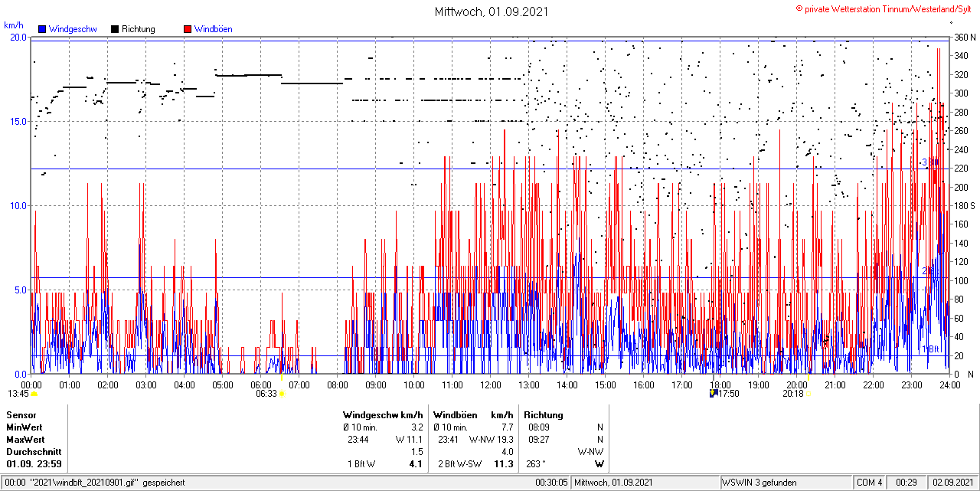Click the yellow marker icon beside 13:45
This screenshot has width=980, height=491.
(x=34, y=394)
